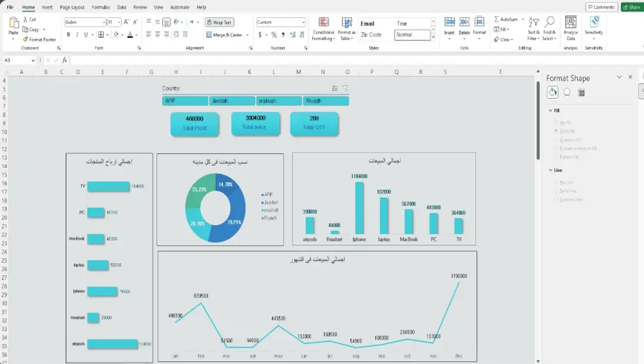Switch to the Insert tab
644x364 pixels.
(x=47, y=7)
